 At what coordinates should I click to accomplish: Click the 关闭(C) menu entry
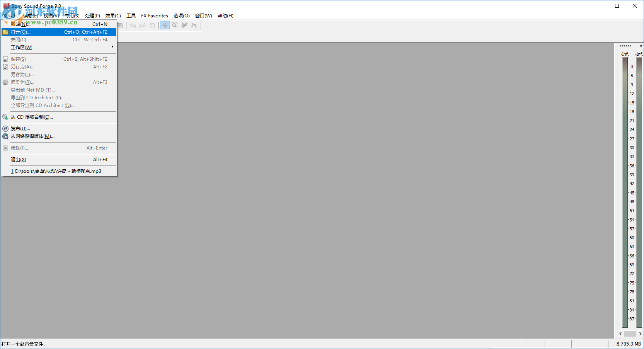click(59, 40)
